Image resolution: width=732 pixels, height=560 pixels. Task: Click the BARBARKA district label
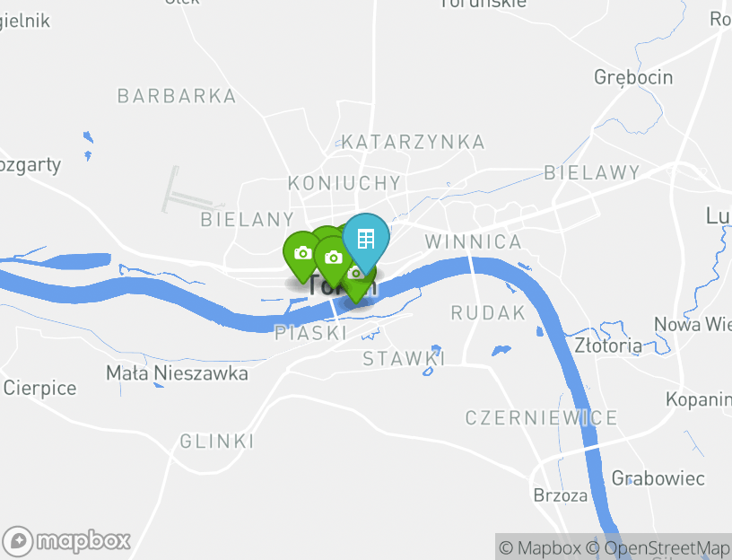pos(177,96)
